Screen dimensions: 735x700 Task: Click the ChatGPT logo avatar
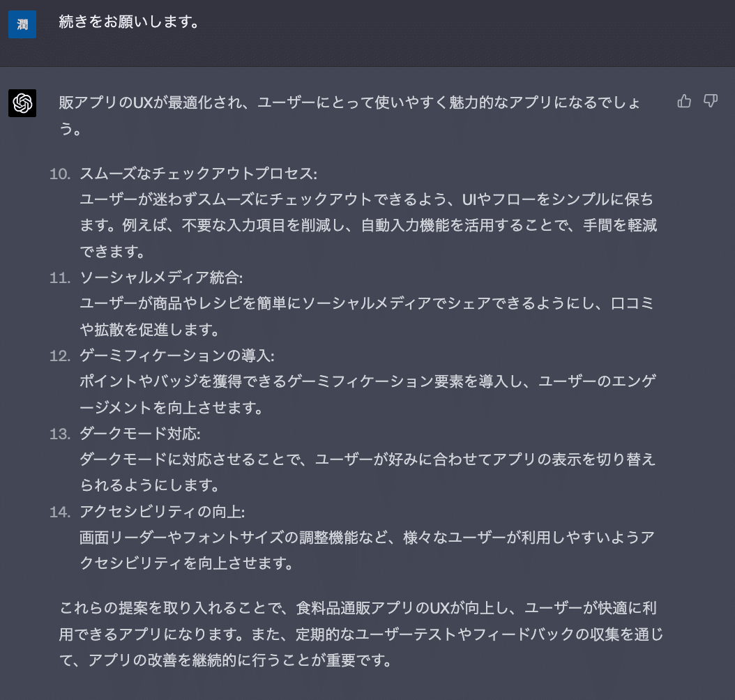[22, 103]
